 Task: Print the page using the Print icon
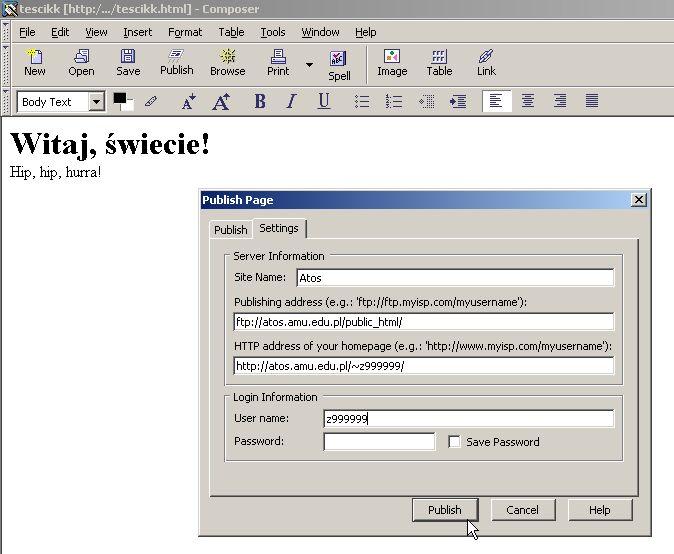278,63
